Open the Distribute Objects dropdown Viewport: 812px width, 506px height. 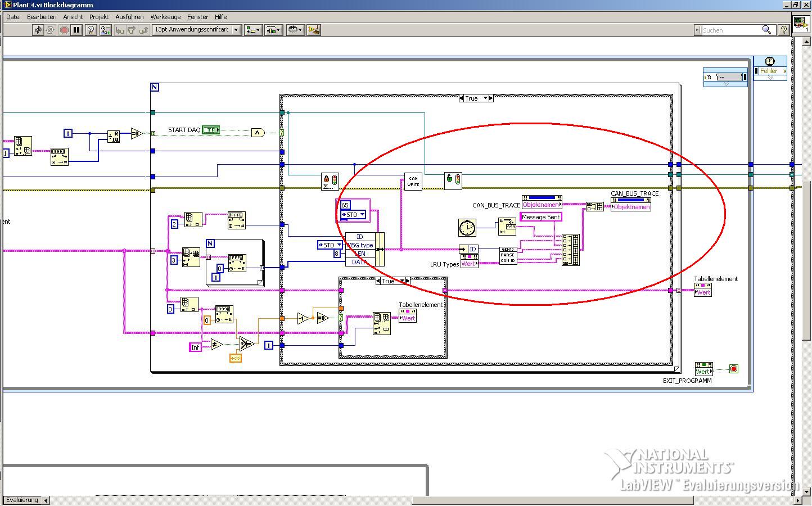(x=273, y=30)
